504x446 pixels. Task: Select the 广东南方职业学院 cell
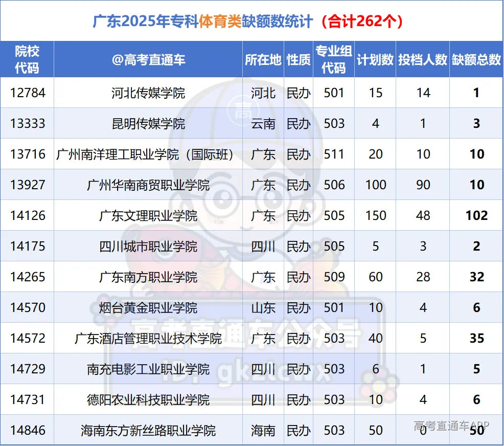pyautogui.click(x=148, y=277)
